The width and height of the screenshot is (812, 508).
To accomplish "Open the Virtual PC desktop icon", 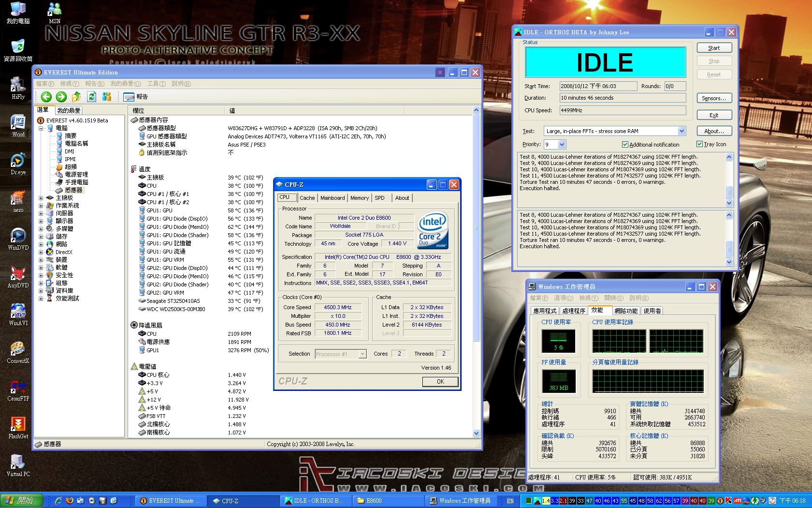I will coord(18,465).
